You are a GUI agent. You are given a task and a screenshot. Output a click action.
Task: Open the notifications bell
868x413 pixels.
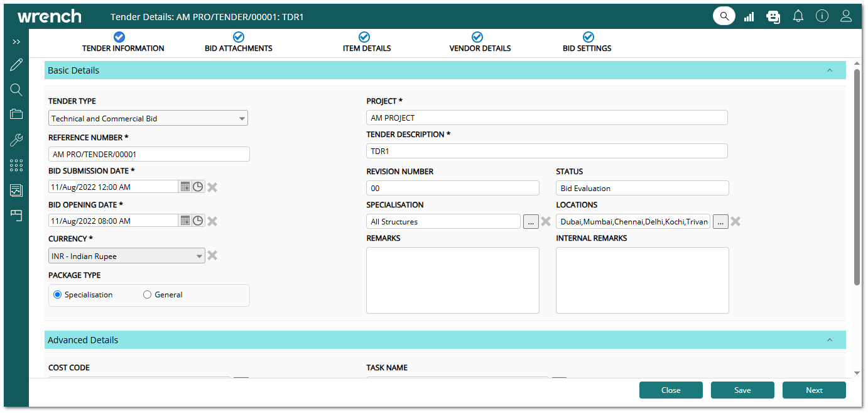798,16
